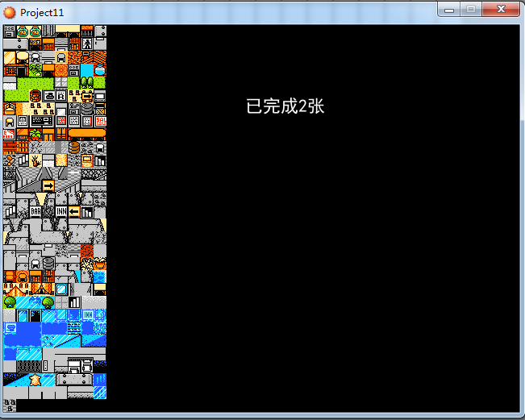Click the Project11 window title text
Screen dimensions: 525x420
point(42,13)
